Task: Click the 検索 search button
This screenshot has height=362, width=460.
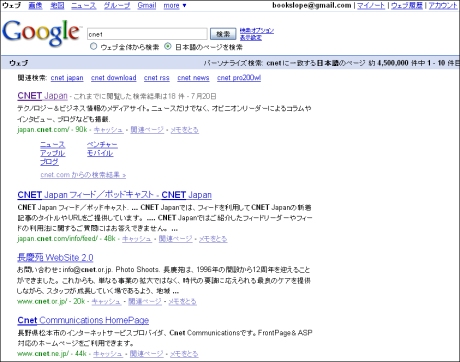Action: (223, 34)
